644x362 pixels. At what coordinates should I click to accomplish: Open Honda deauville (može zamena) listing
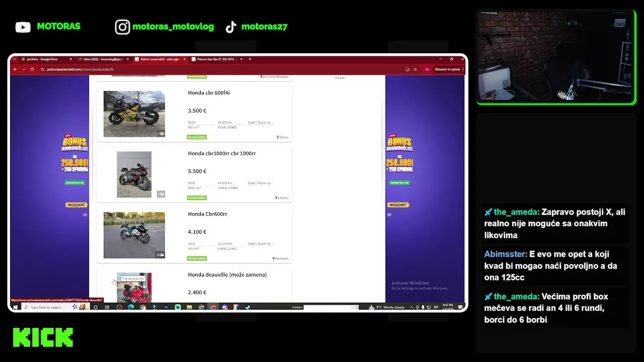[227, 275]
